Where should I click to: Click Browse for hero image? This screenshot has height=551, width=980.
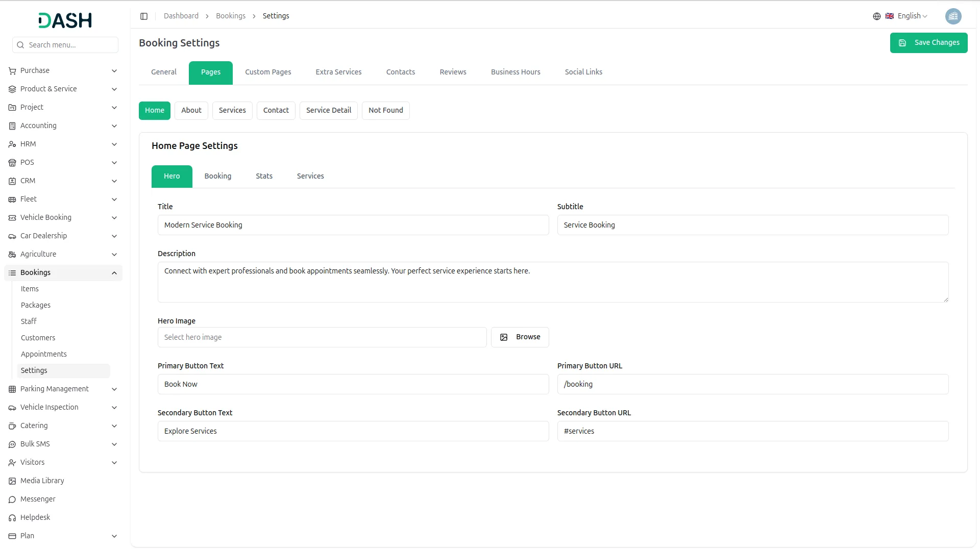[520, 337]
